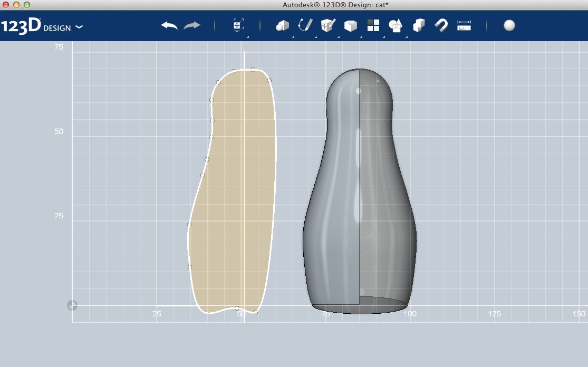Open the Primitives shapes tool
588x367 pixels.
pyautogui.click(x=282, y=25)
